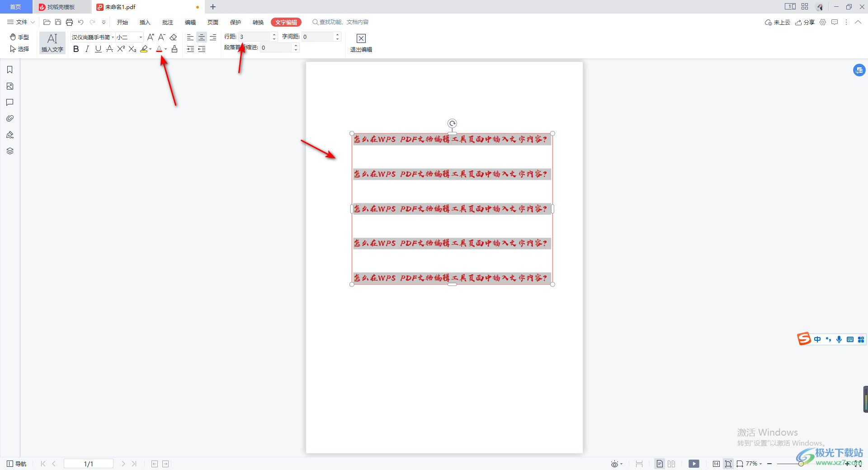868x470 pixels.
Task: Center align the text
Action: pos(202,37)
